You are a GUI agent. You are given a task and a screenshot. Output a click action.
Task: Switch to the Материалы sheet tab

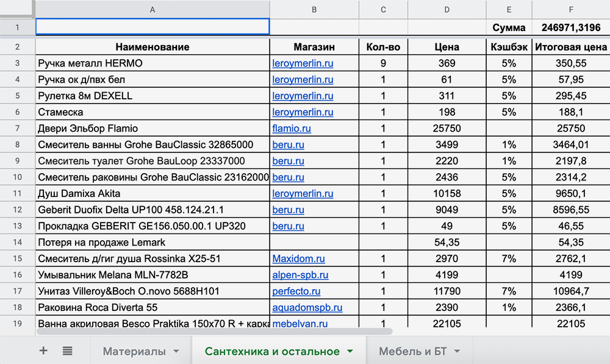click(134, 351)
